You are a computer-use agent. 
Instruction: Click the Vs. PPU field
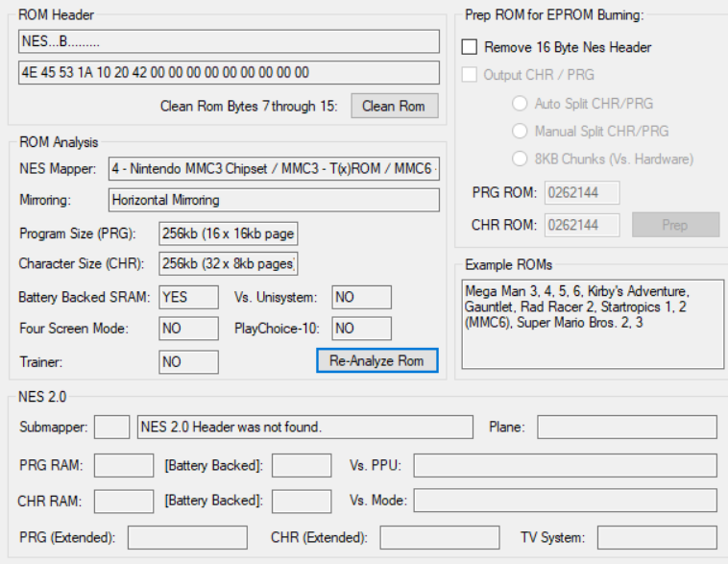566,465
